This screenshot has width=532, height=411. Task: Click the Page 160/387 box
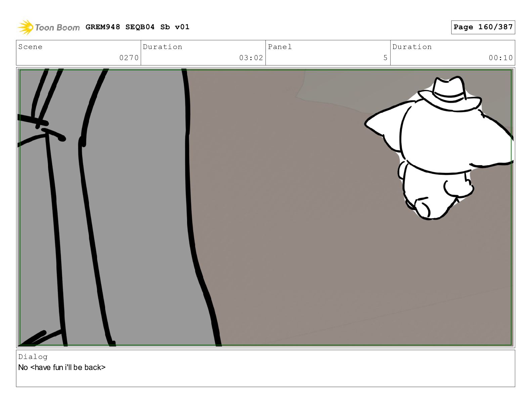(483, 27)
